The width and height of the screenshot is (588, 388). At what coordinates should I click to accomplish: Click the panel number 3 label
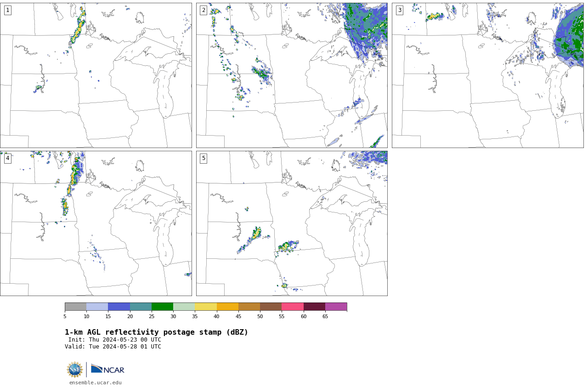(400, 10)
